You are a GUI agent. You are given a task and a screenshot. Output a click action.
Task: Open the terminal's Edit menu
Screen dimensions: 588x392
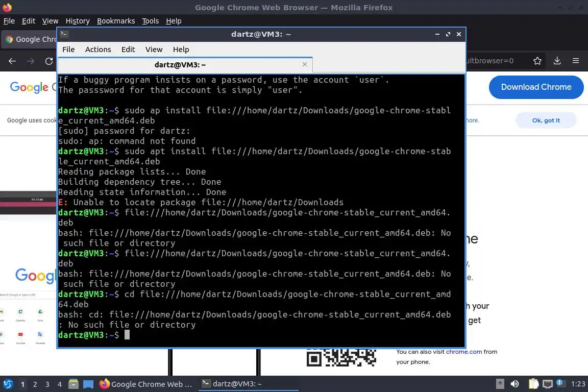(x=128, y=50)
